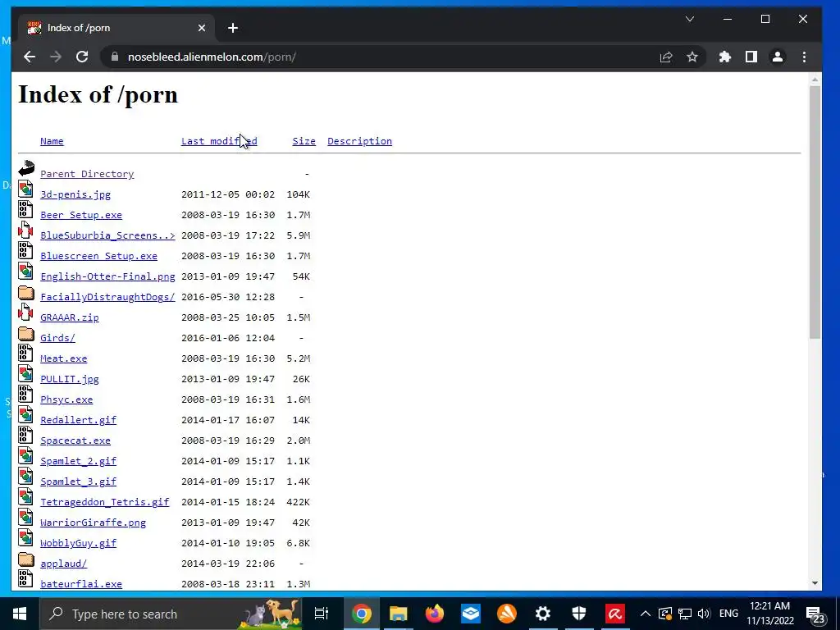Open the Chrome profile avatar
840x630 pixels.
coord(778,57)
